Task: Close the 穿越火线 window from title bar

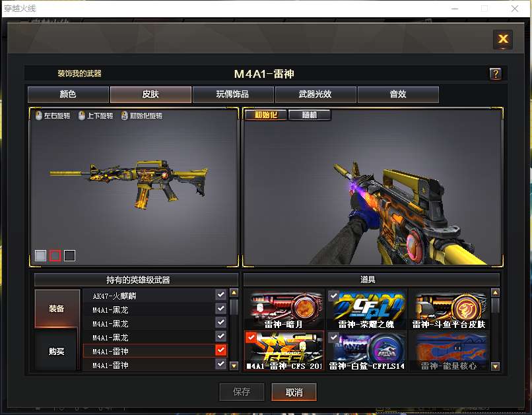Action: click(x=515, y=9)
